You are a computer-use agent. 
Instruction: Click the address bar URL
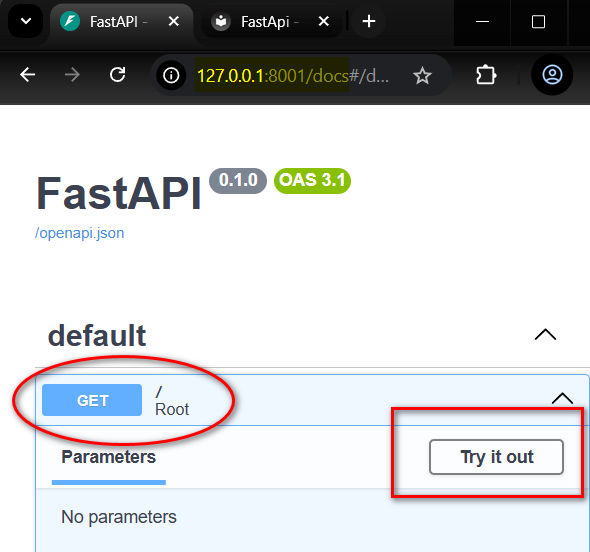[x=293, y=76]
